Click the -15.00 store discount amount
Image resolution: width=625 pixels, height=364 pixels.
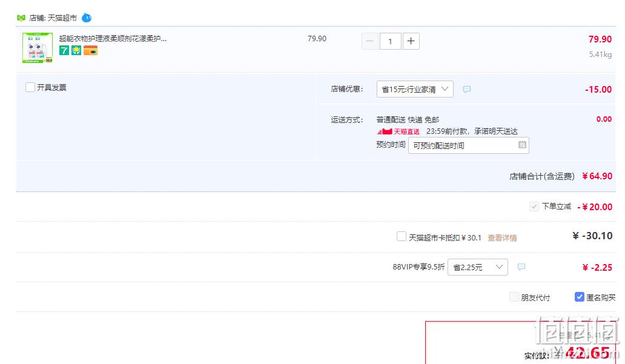click(x=598, y=89)
